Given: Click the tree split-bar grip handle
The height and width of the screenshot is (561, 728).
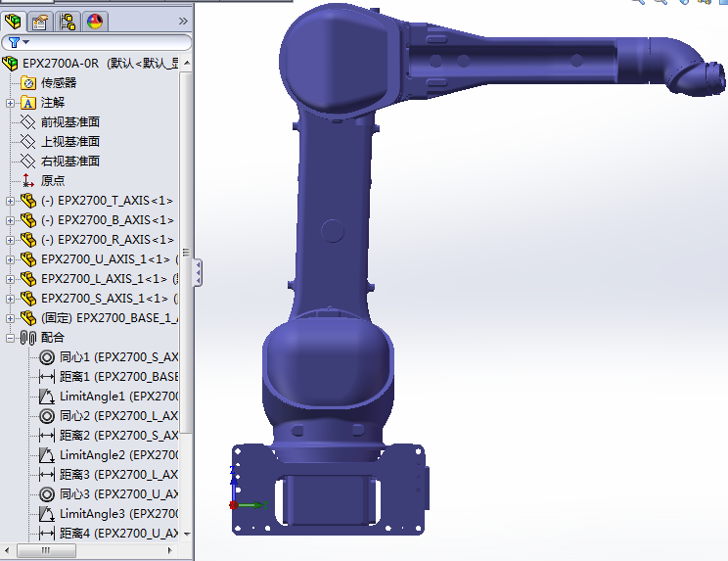Looking at the screenshot, I should pos(186,253).
